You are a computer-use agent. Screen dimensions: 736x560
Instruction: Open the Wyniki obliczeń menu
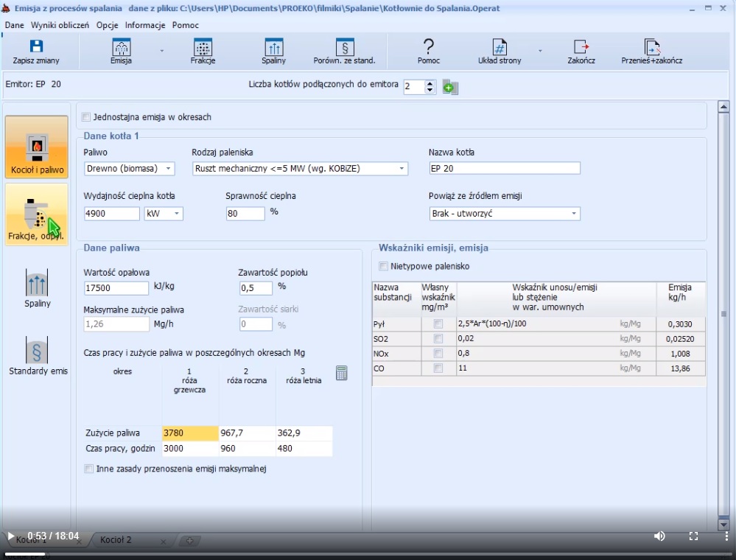60,25
